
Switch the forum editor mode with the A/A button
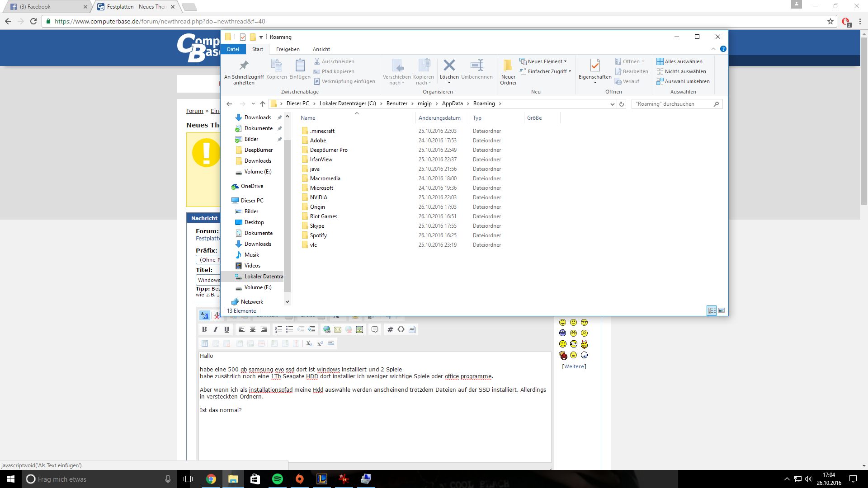205,315
